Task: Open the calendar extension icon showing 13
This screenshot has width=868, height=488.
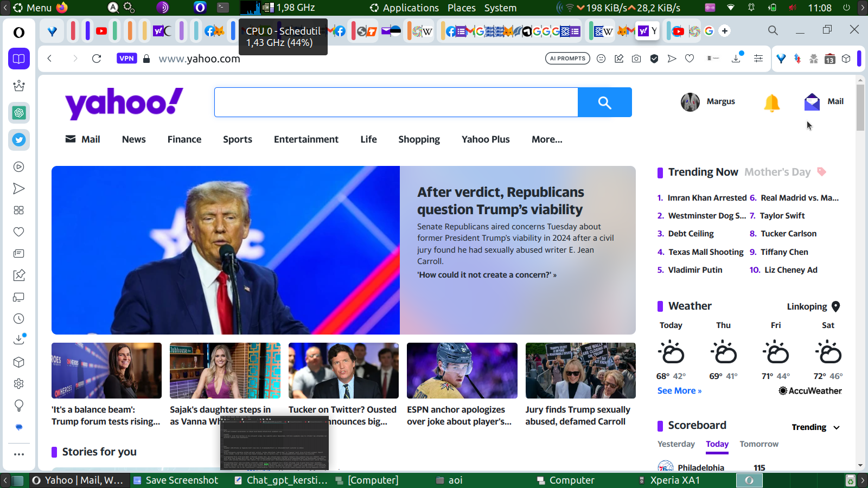Action: tap(830, 59)
